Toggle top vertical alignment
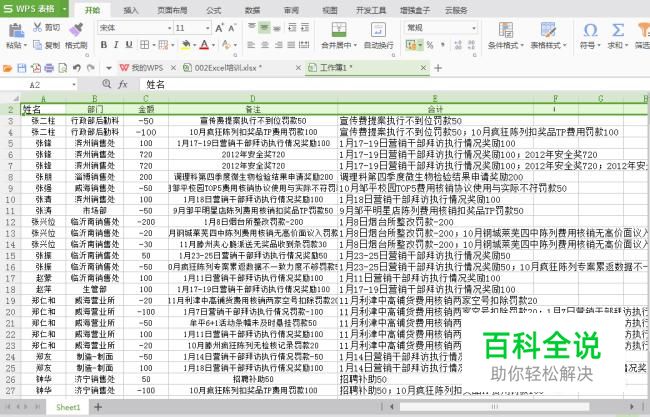 (252, 27)
